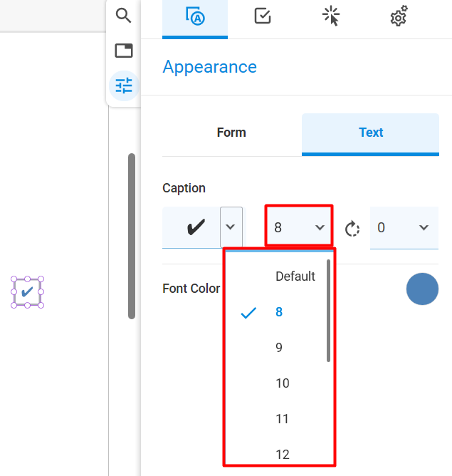Pick font size 10 from list
This screenshot has height=476, width=452.
click(283, 383)
